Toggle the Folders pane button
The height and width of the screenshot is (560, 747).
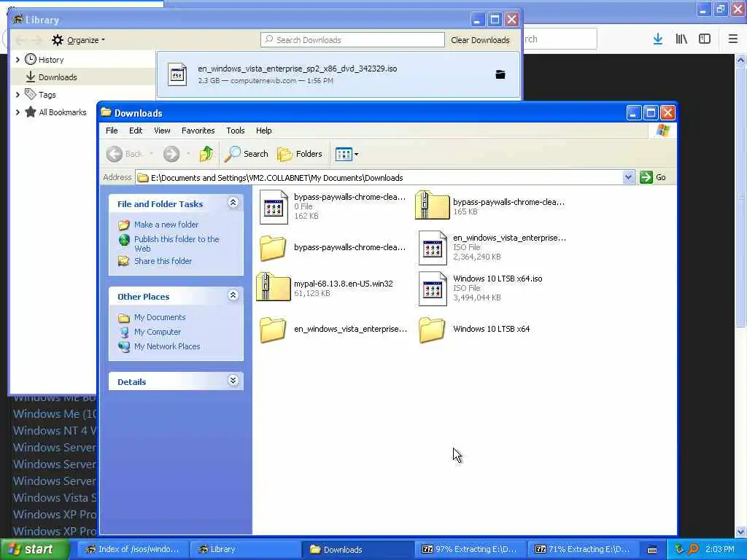[300, 154]
